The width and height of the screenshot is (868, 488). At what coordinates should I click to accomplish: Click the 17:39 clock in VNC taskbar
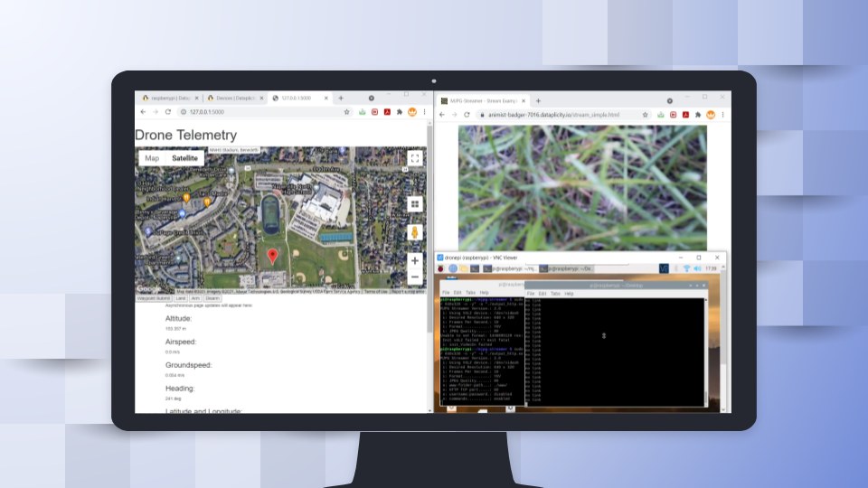tap(711, 268)
